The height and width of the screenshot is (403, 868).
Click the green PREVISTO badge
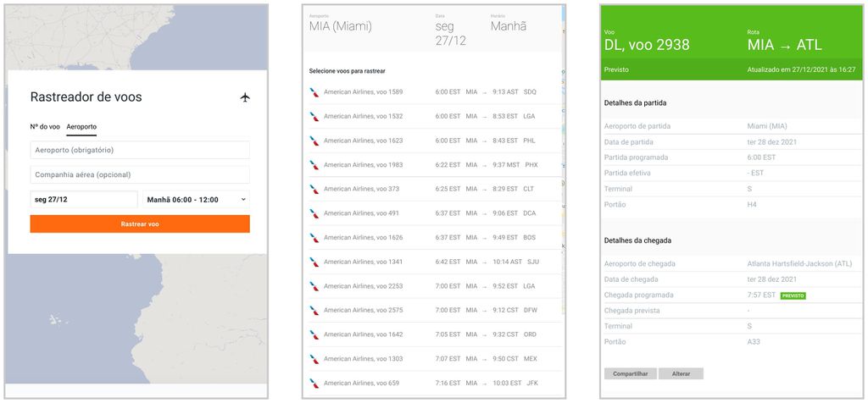tap(793, 295)
